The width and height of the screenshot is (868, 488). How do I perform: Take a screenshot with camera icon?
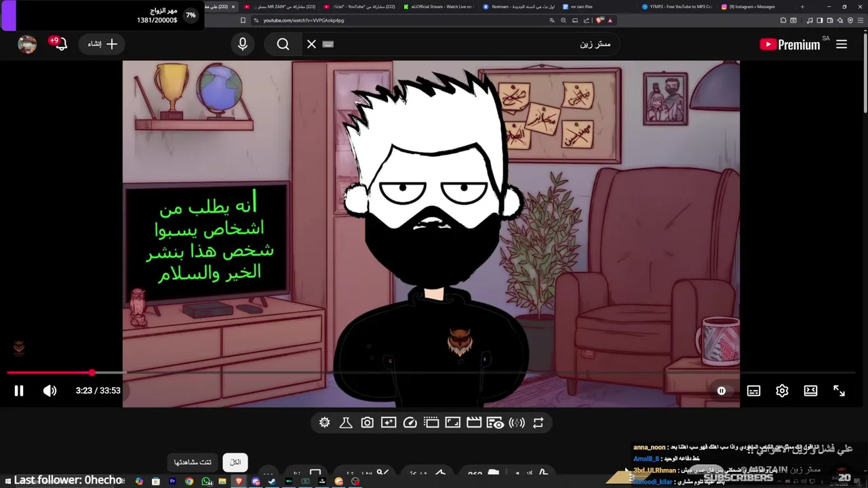coord(367,422)
